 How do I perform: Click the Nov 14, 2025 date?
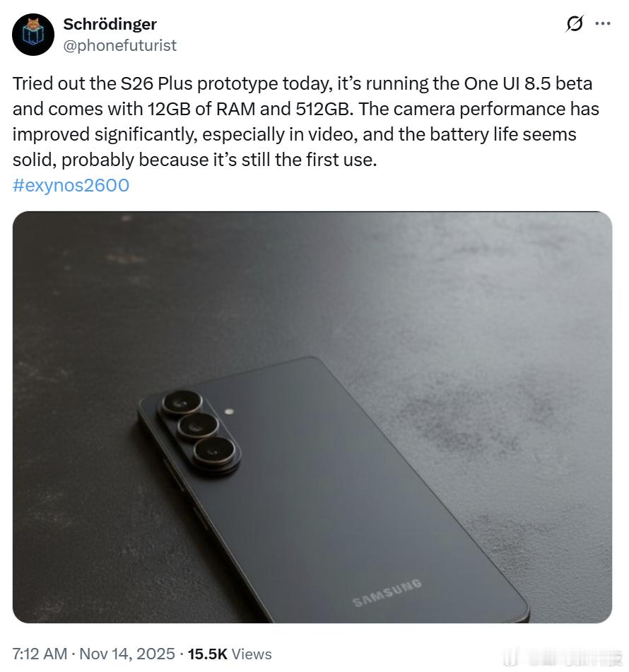127,654
